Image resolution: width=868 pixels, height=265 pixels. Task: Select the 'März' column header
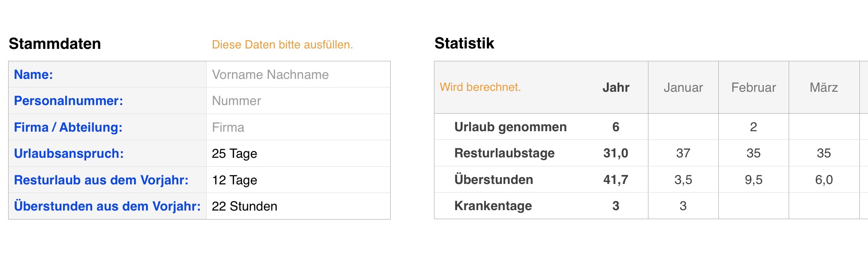click(824, 87)
